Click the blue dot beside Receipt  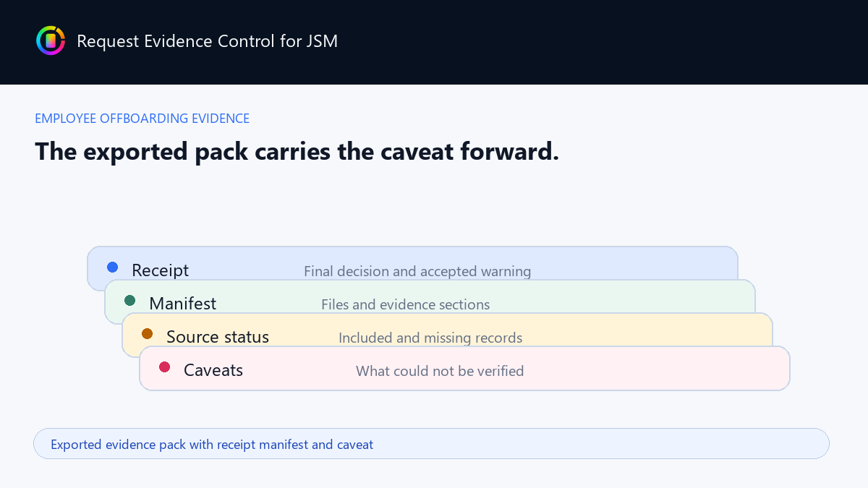[113, 267]
